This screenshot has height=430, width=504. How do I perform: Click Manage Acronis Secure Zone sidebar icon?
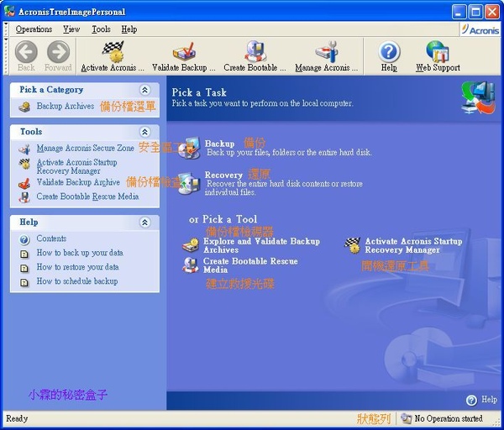(x=24, y=149)
